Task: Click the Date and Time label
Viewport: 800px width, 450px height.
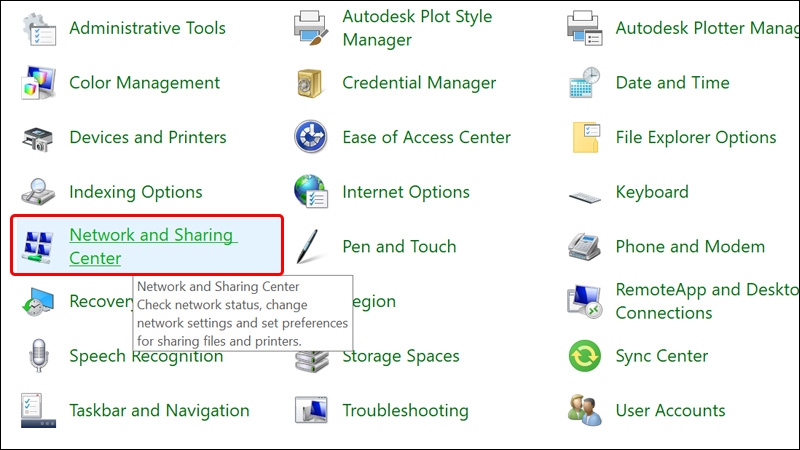Action: coord(672,83)
